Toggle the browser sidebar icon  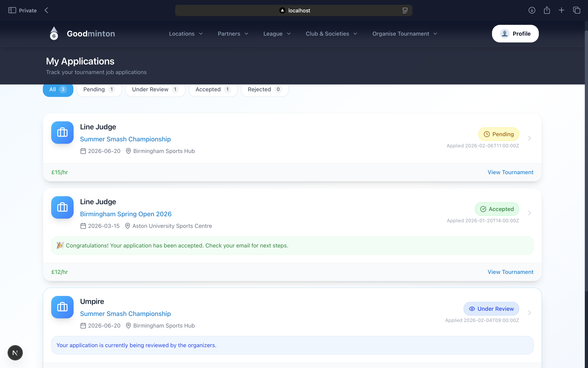(x=12, y=10)
